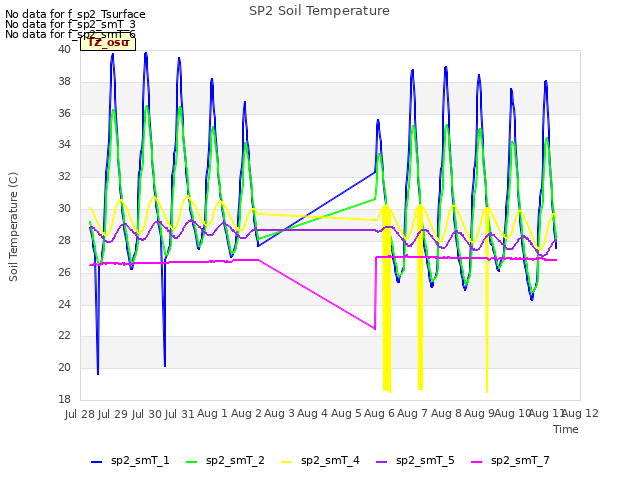
Task: Click the 18 y-axis tick label
Action: point(64,399)
